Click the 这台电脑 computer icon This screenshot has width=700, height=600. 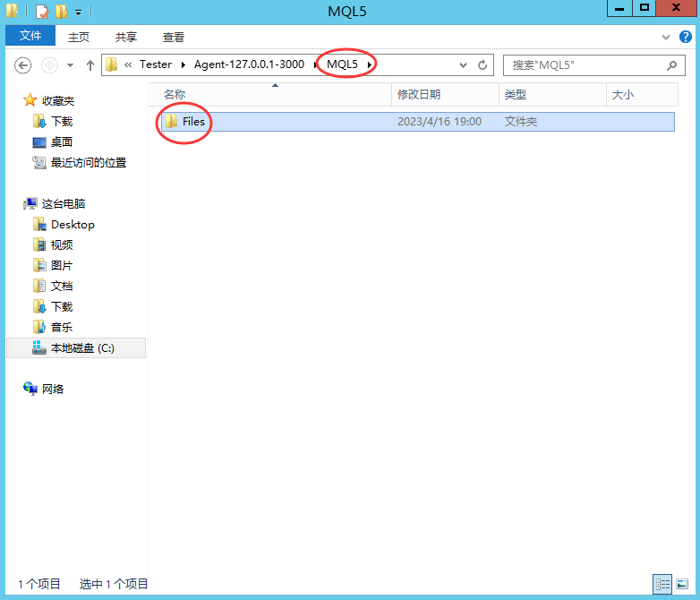30,203
